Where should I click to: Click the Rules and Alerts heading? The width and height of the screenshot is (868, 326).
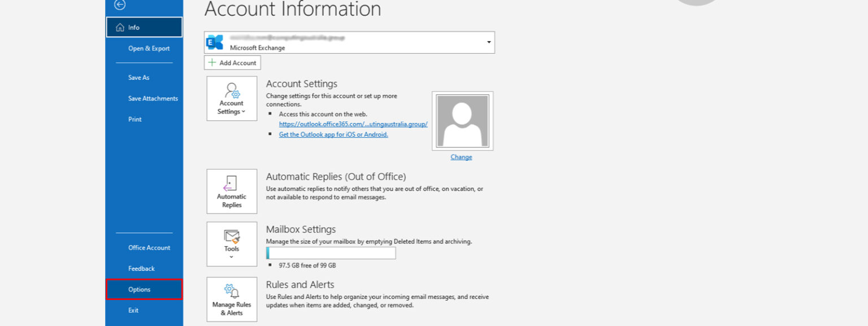pyautogui.click(x=300, y=285)
